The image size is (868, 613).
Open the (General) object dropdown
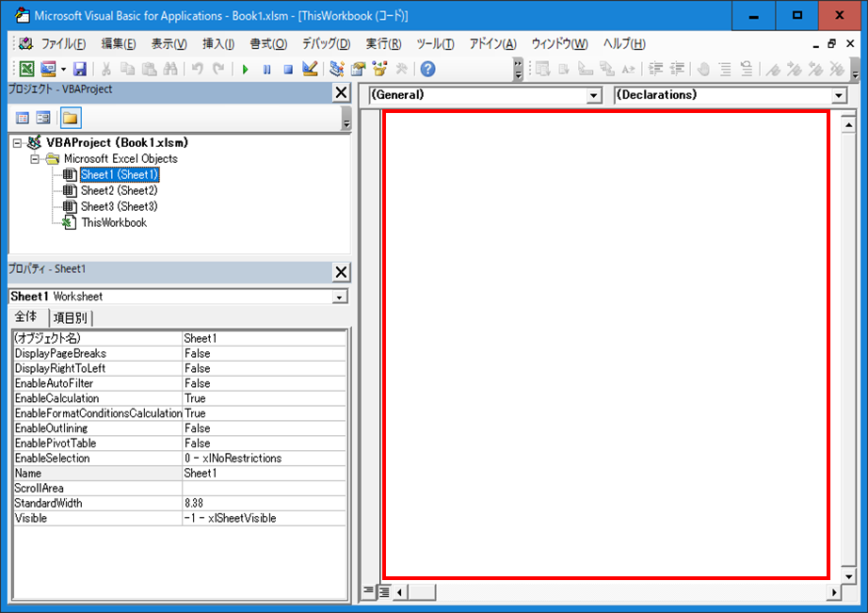[594, 96]
